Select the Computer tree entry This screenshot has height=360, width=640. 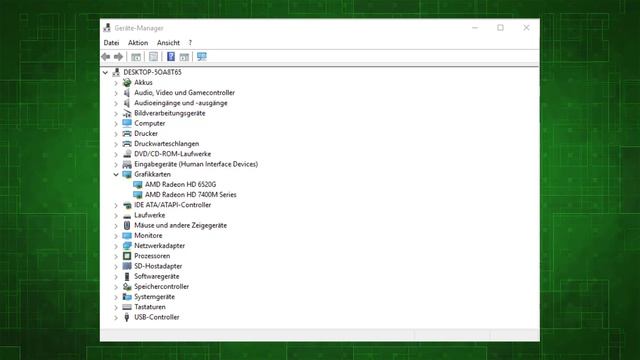click(x=150, y=123)
